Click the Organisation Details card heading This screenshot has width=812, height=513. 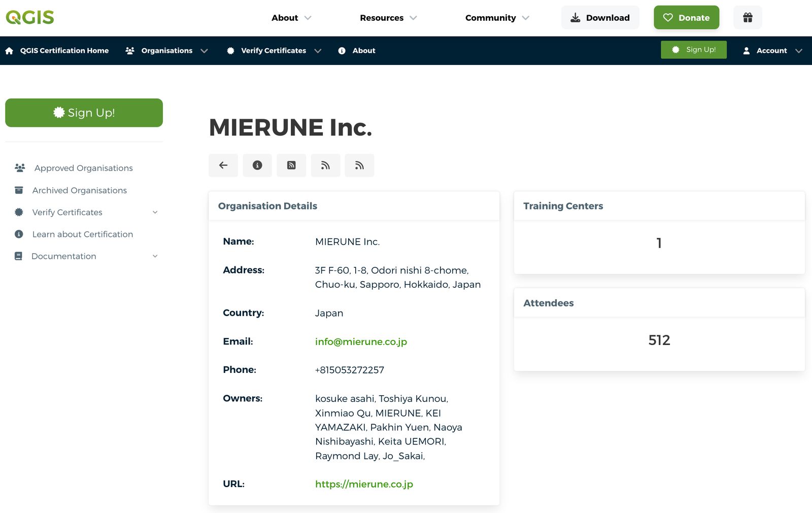[267, 206]
